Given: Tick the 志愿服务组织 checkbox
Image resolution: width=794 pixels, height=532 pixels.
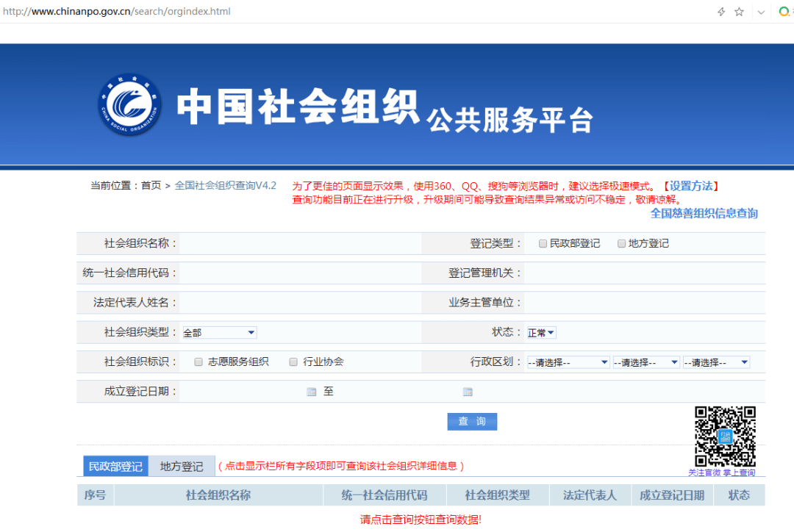Looking at the screenshot, I should click(198, 362).
